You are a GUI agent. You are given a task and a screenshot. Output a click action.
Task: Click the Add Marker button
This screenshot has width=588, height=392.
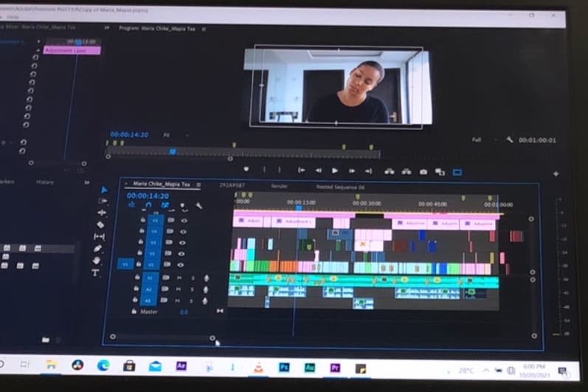[246, 170]
